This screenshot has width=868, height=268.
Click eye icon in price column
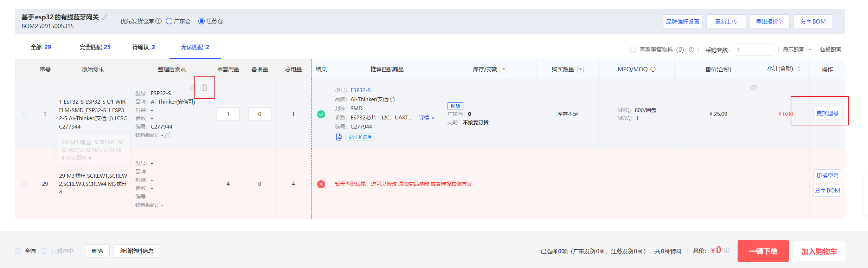[754, 87]
